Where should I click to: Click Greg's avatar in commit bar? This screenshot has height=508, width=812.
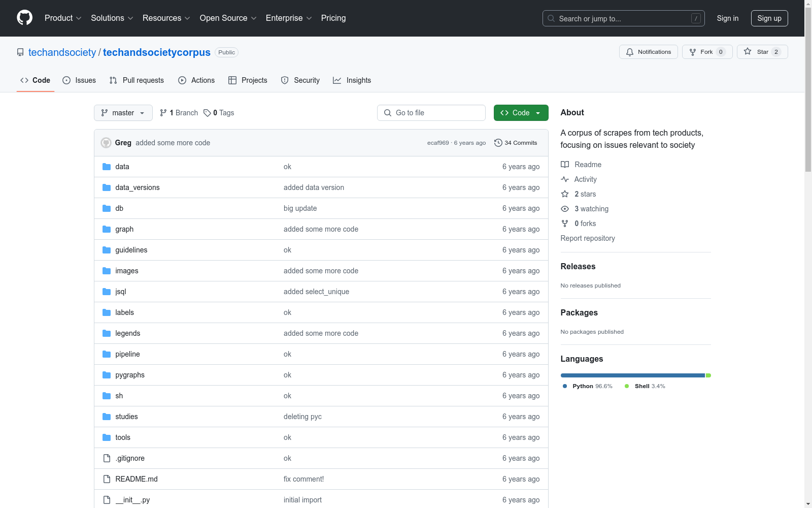[x=106, y=143]
